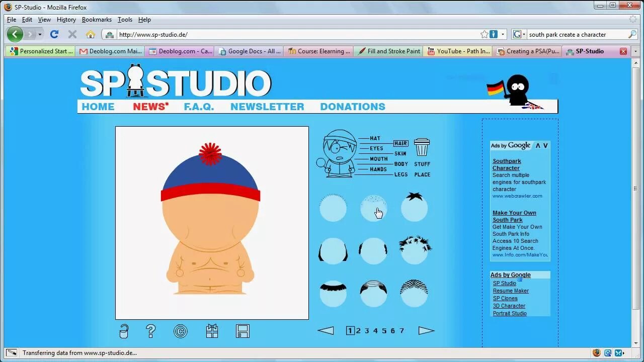This screenshot has width=644, height=362.
Task: Open the NEWSLETTER link
Action: coord(267,107)
